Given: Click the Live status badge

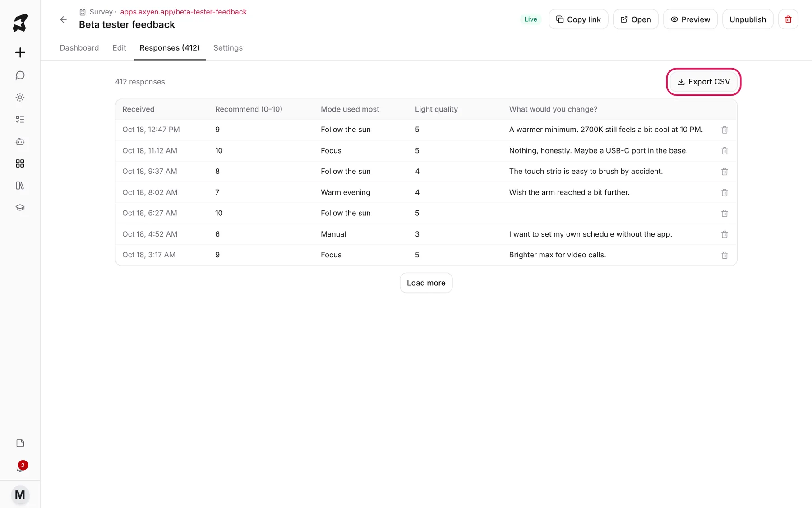Looking at the screenshot, I should pyautogui.click(x=531, y=19).
